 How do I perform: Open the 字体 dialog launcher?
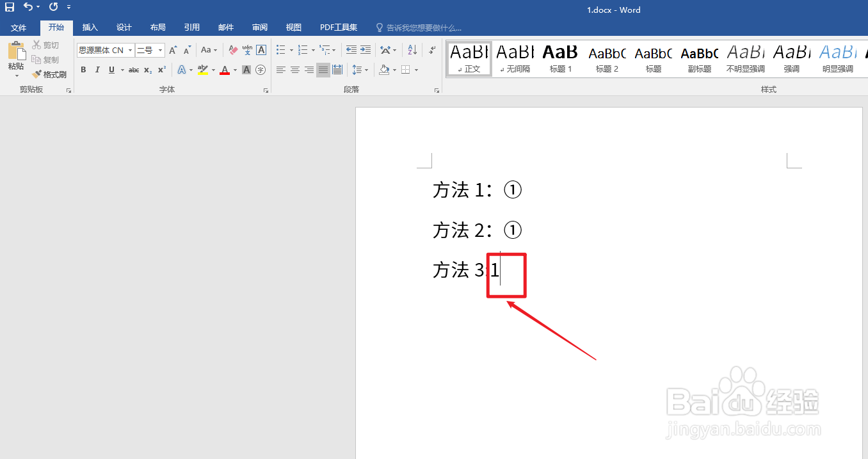pos(266,91)
